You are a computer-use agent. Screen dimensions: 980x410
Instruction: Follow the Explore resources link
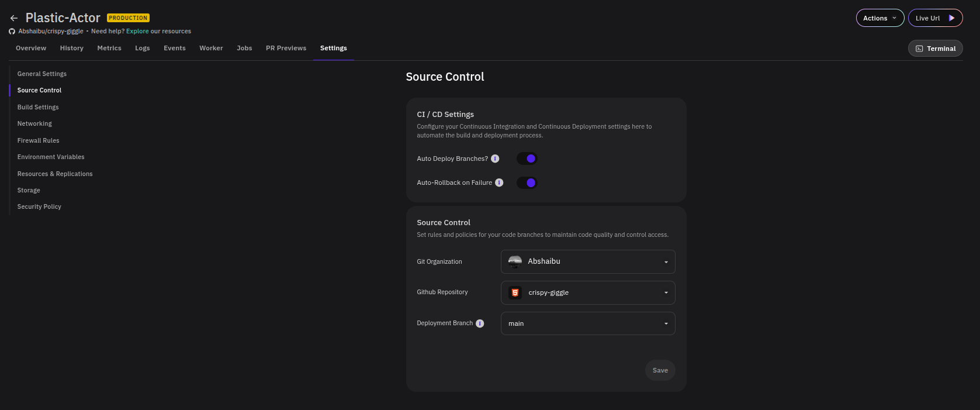coord(137,32)
